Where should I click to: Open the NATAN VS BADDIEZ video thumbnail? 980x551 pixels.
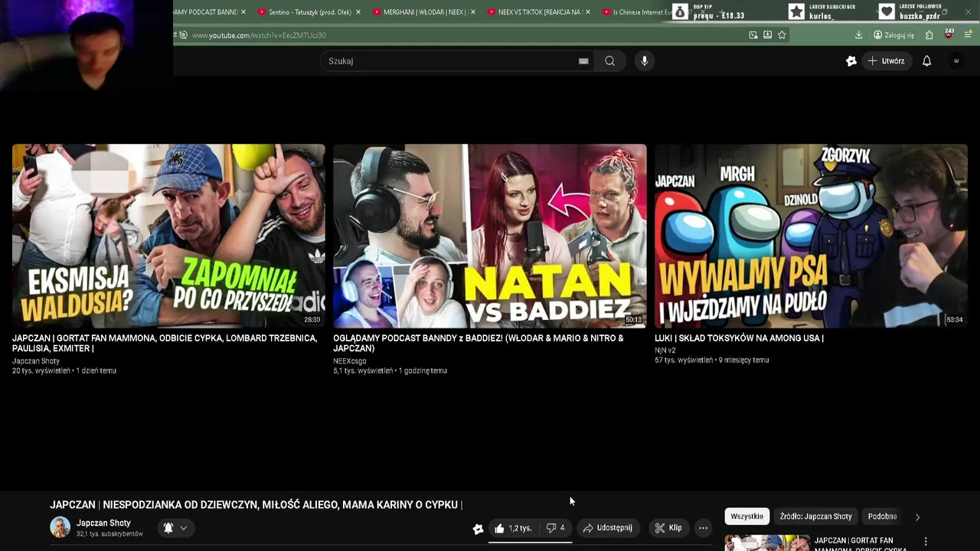[490, 236]
